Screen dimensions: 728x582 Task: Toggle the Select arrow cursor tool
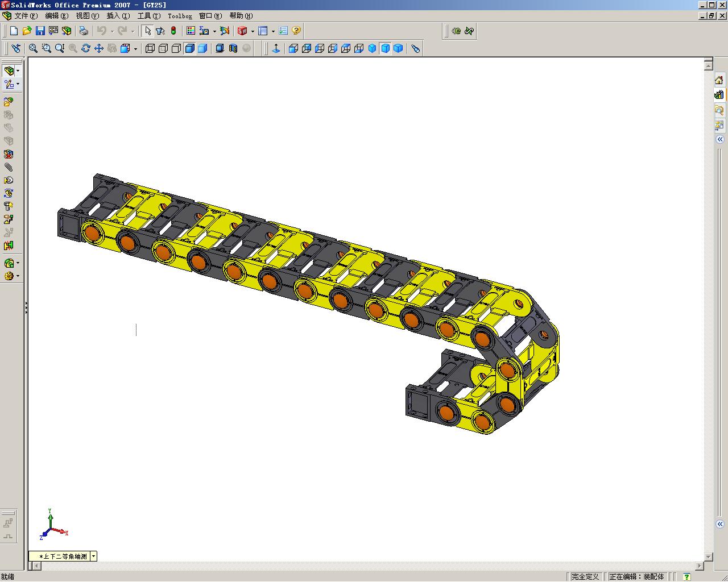(x=147, y=31)
